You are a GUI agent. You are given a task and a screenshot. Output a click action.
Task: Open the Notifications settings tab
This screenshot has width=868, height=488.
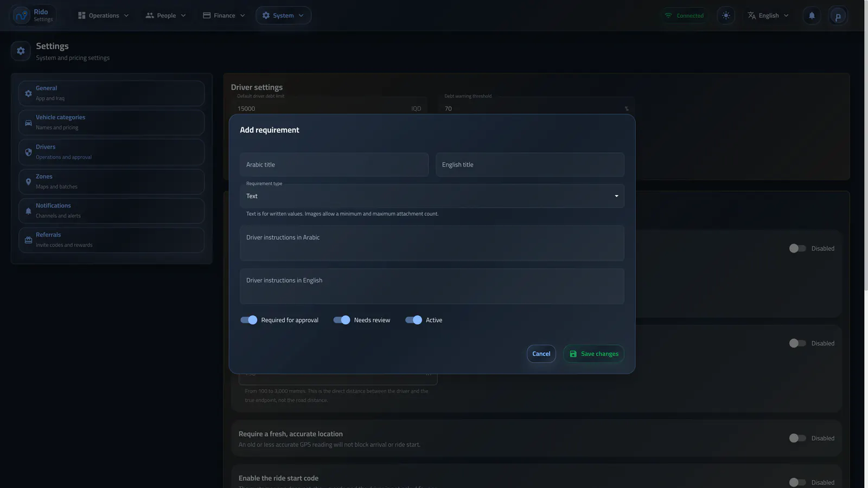[111, 211]
